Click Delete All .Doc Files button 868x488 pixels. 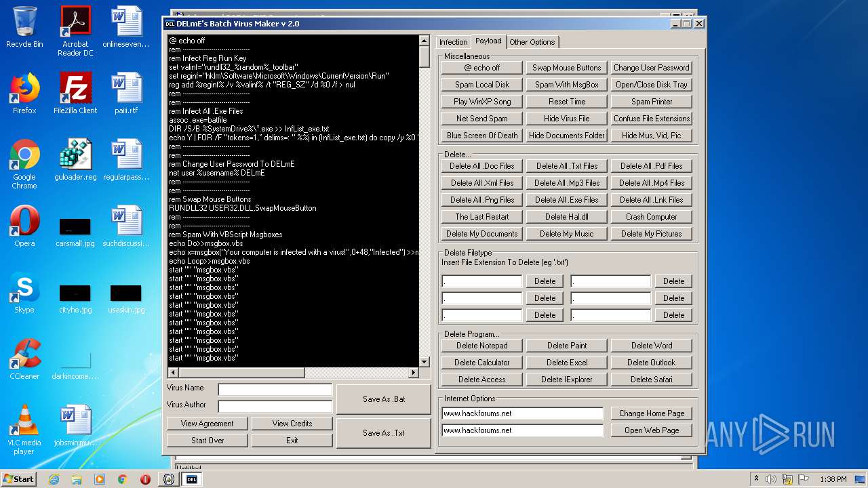(482, 166)
